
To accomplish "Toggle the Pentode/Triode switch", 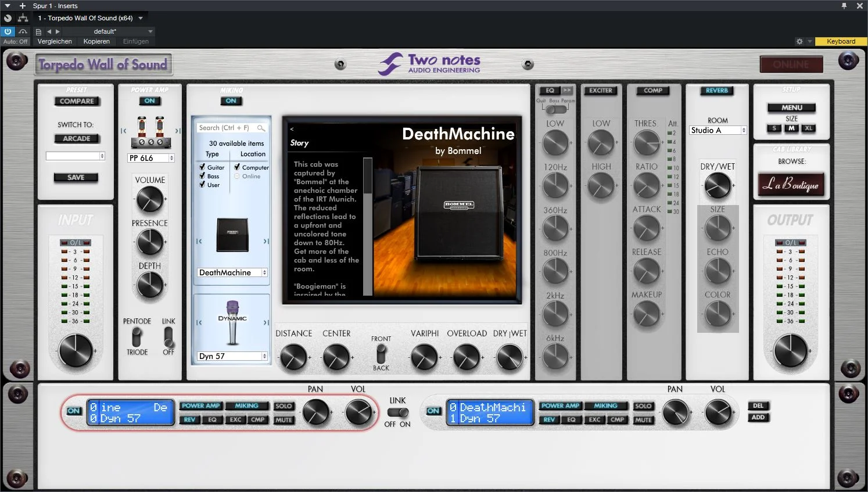I will pyautogui.click(x=137, y=336).
